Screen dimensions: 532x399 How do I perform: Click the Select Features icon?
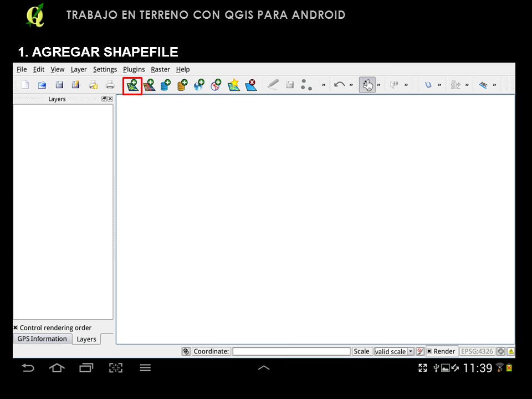click(x=428, y=84)
